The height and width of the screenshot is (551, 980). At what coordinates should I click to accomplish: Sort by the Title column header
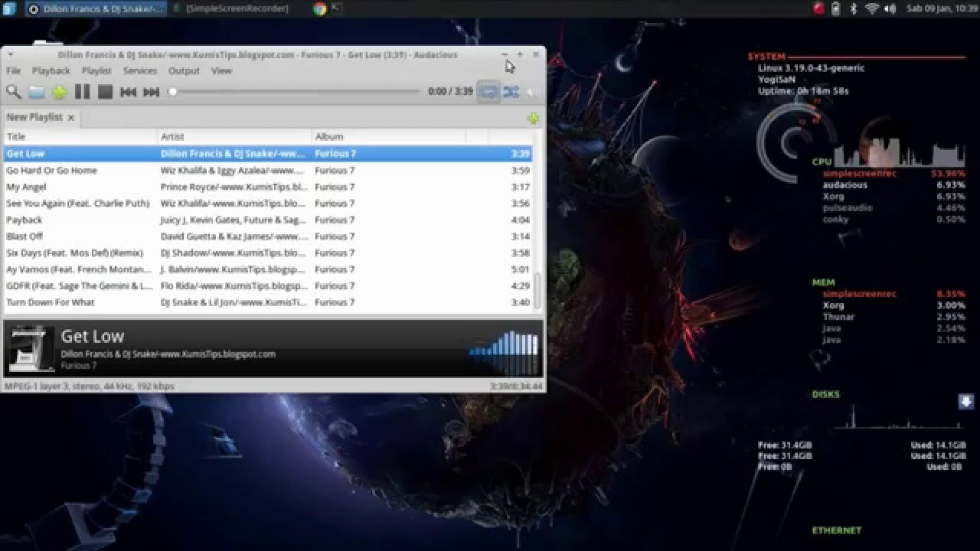(x=80, y=136)
